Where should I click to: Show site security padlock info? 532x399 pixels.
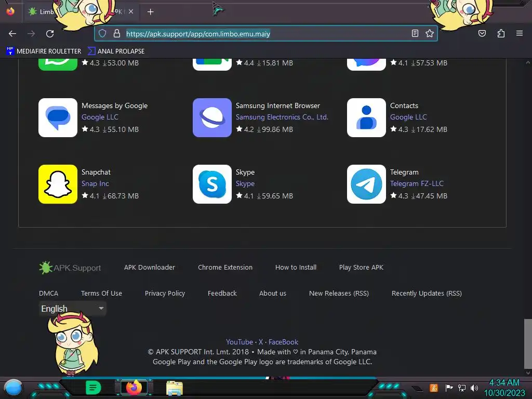[x=117, y=33]
